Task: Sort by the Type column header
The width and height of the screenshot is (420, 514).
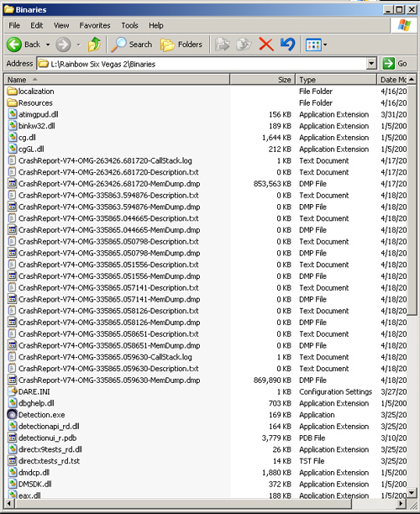Action: [336, 80]
